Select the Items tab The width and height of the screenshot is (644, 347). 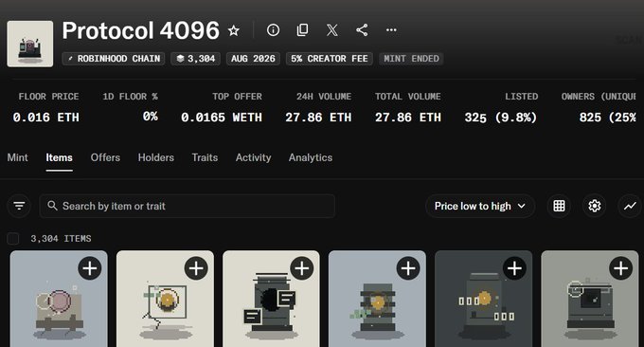coord(59,157)
